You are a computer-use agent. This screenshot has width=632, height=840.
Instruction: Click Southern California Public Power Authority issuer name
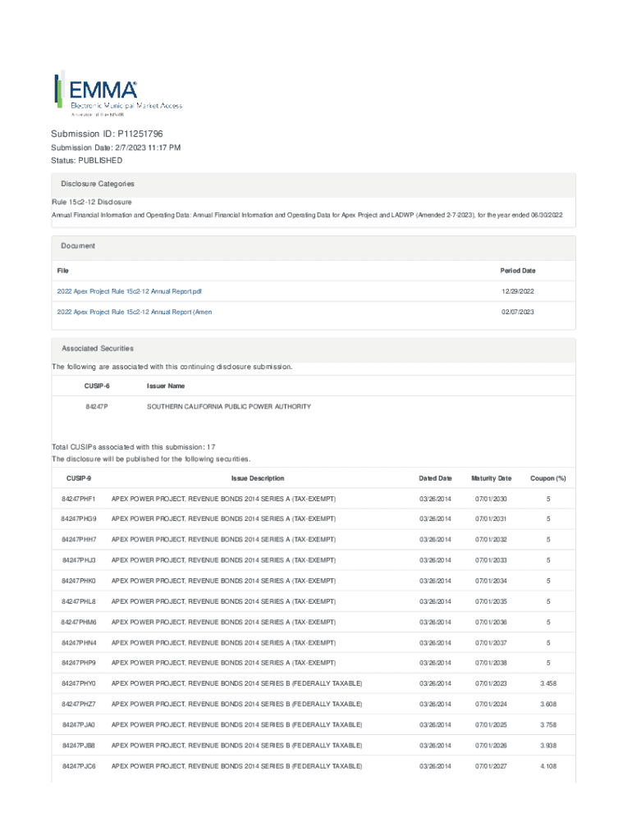228,406
